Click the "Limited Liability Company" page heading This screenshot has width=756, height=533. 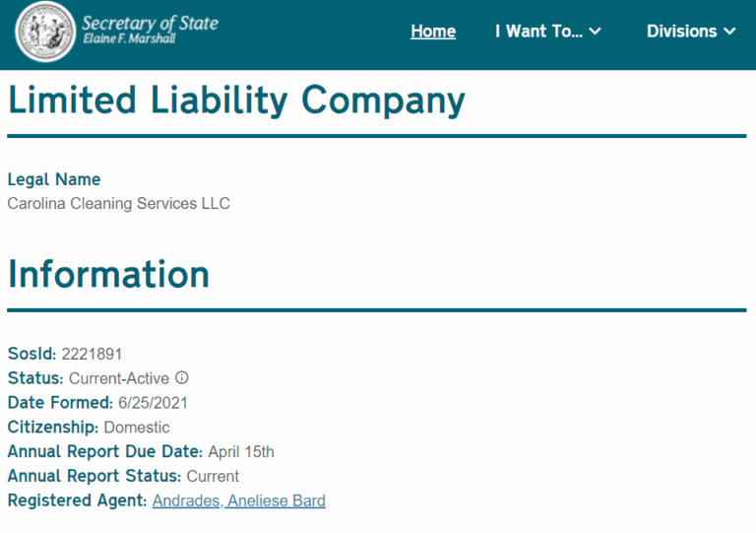[x=236, y=100]
